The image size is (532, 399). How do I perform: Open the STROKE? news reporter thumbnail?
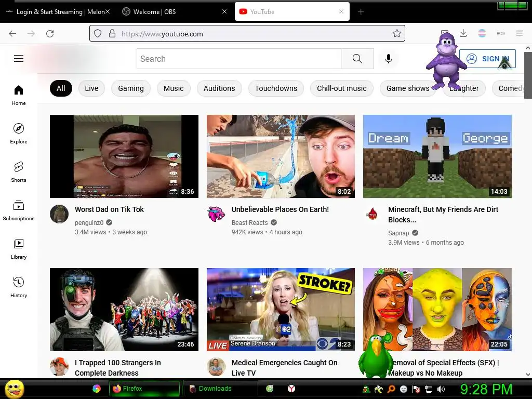281,310
